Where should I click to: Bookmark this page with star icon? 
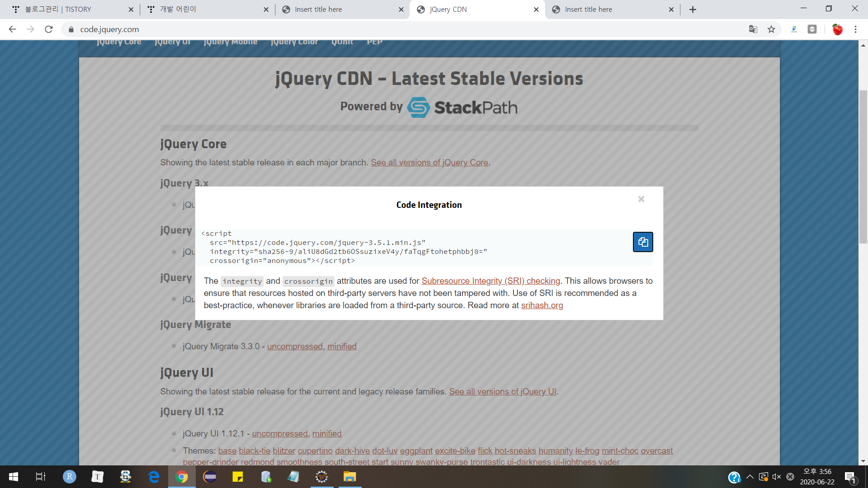point(771,29)
